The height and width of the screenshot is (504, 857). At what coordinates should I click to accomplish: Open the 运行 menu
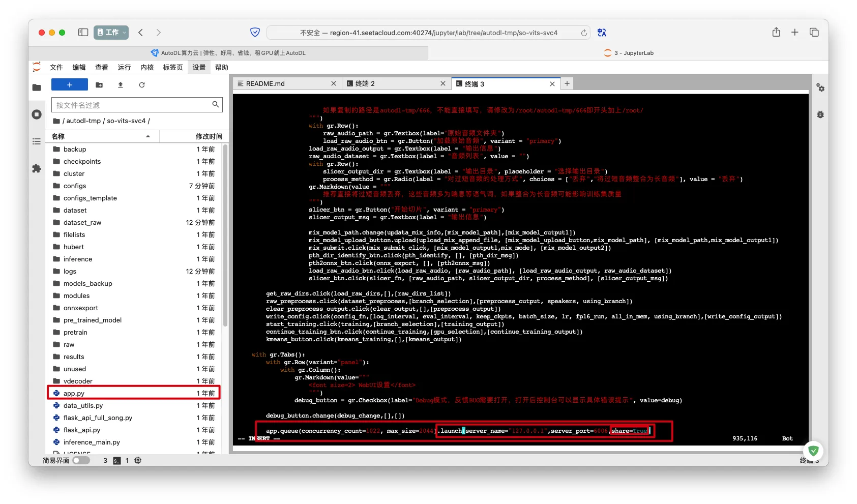click(124, 67)
